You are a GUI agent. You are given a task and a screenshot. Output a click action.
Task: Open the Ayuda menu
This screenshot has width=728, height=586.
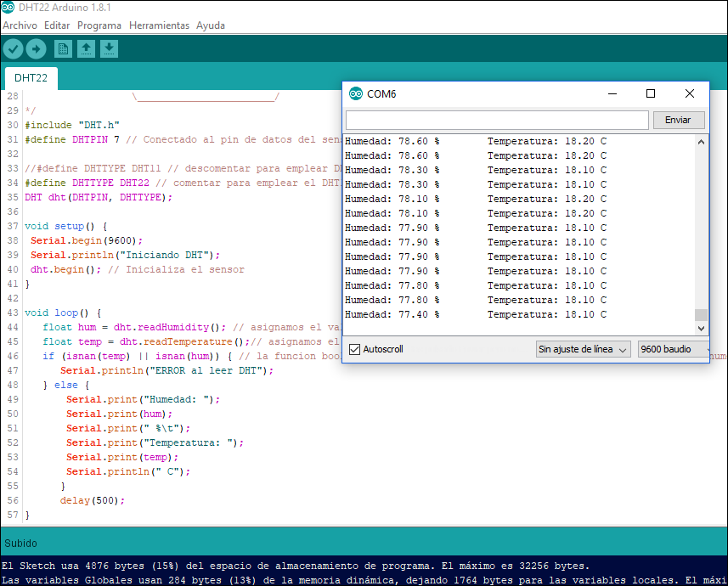pyautogui.click(x=210, y=25)
